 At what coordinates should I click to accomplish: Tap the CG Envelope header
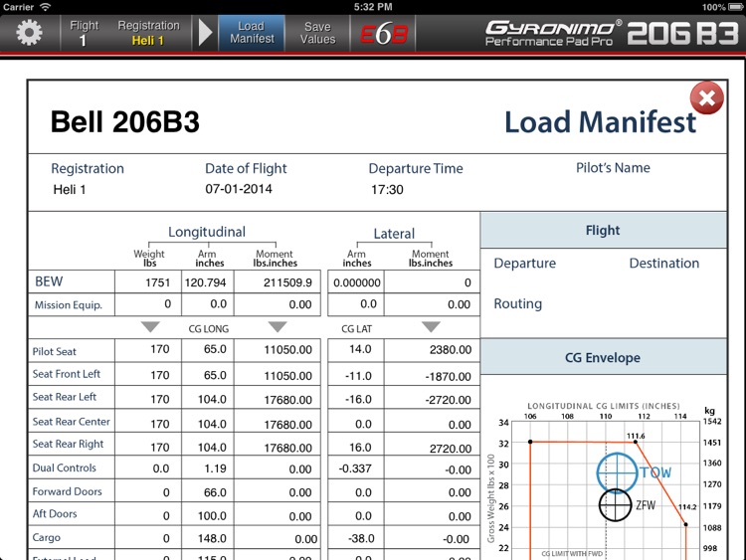[x=604, y=357]
